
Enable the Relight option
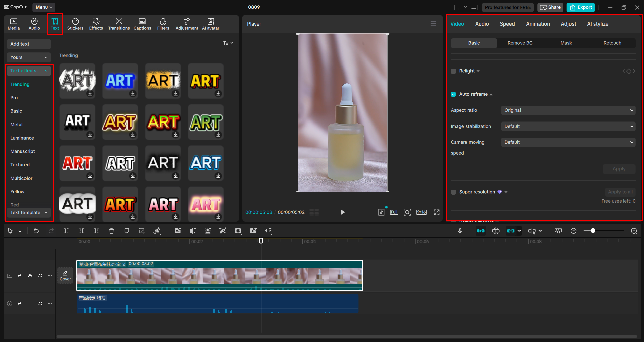[453, 71]
